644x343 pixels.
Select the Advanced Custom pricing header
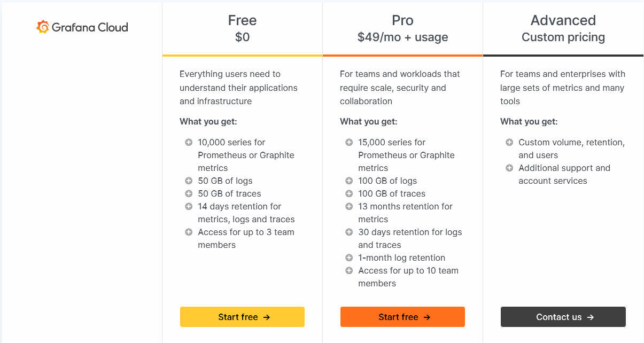pyautogui.click(x=563, y=28)
